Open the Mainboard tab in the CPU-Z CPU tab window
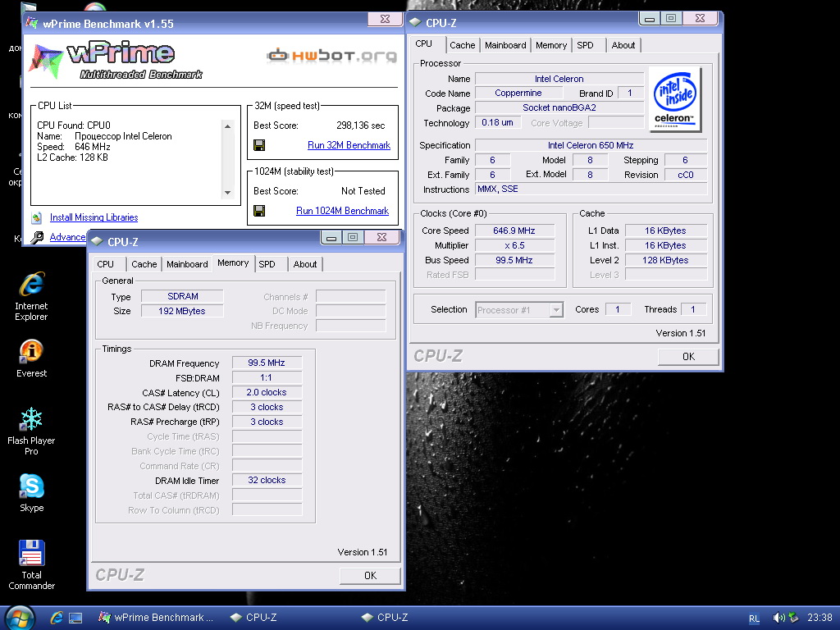The width and height of the screenshot is (840, 630). coord(505,46)
